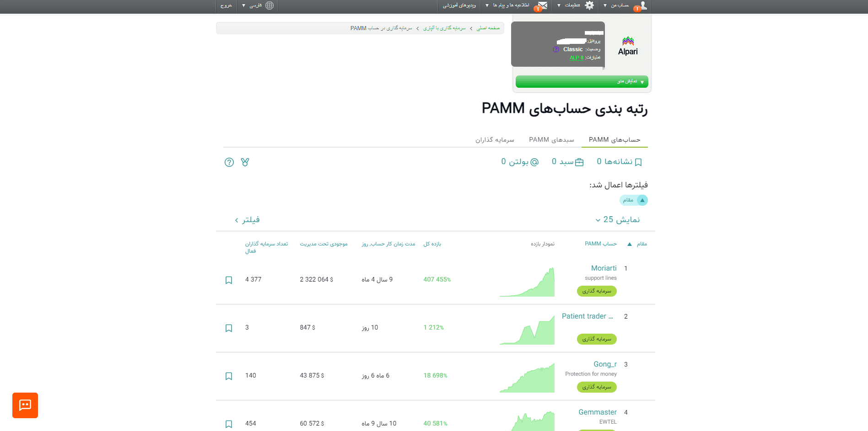Go to سرمایه گذاری با آلپاری breadcrumb

point(444,28)
